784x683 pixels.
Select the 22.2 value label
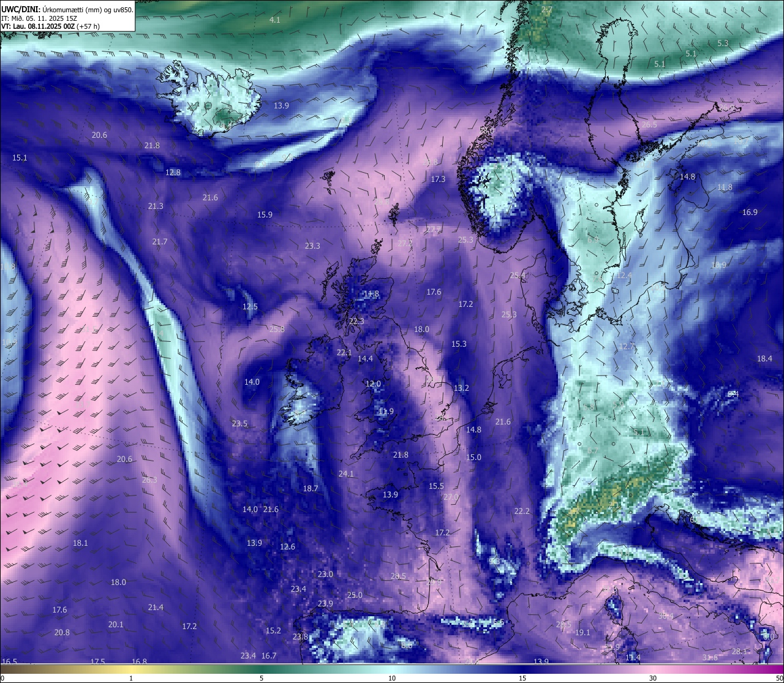tap(522, 511)
